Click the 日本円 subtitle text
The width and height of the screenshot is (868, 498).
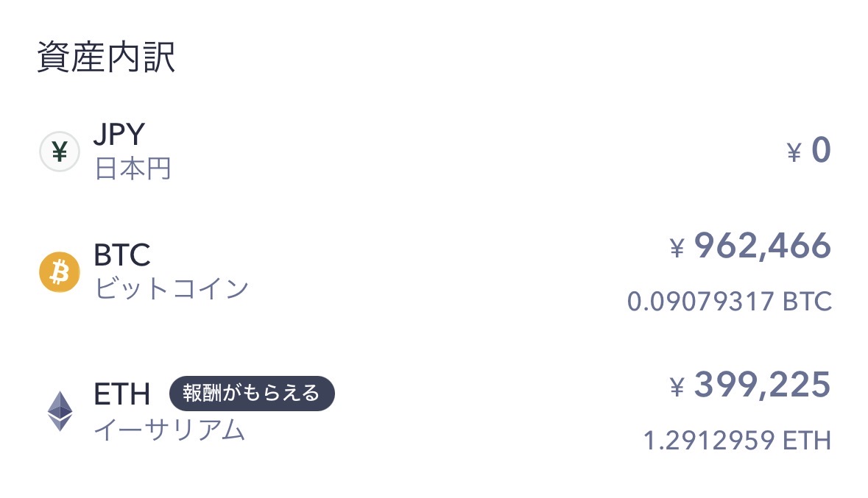[133, 169]
